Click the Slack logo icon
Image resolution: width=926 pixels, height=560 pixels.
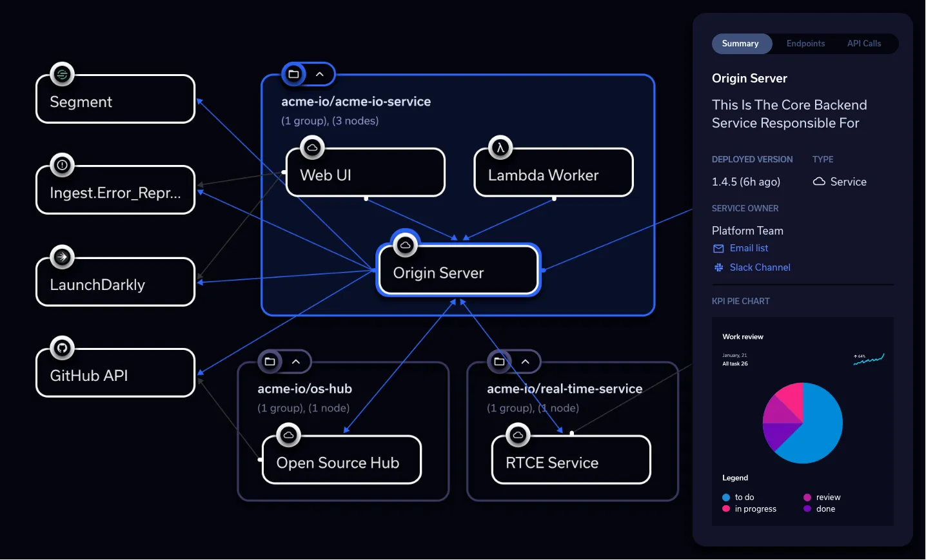(718, 267)
